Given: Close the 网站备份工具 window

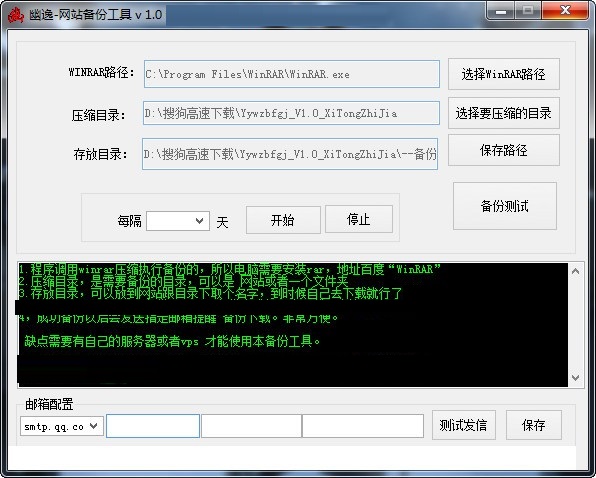Looking at the screenshot, I should point(565,11).
